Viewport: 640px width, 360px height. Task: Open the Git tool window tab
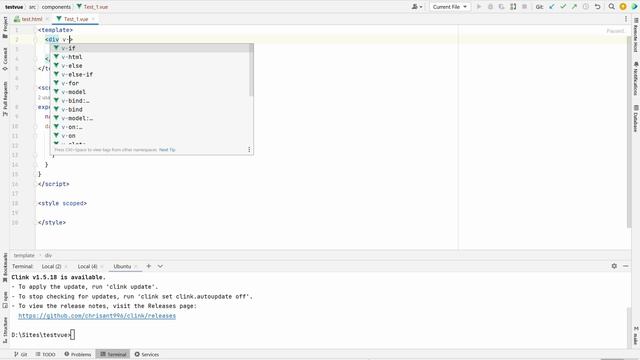click(x=20, y=354)
